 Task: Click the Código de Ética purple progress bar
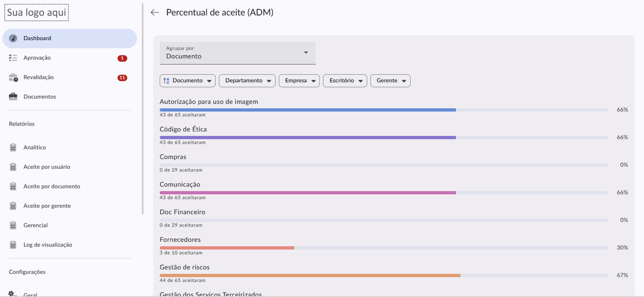pos(384,137)
